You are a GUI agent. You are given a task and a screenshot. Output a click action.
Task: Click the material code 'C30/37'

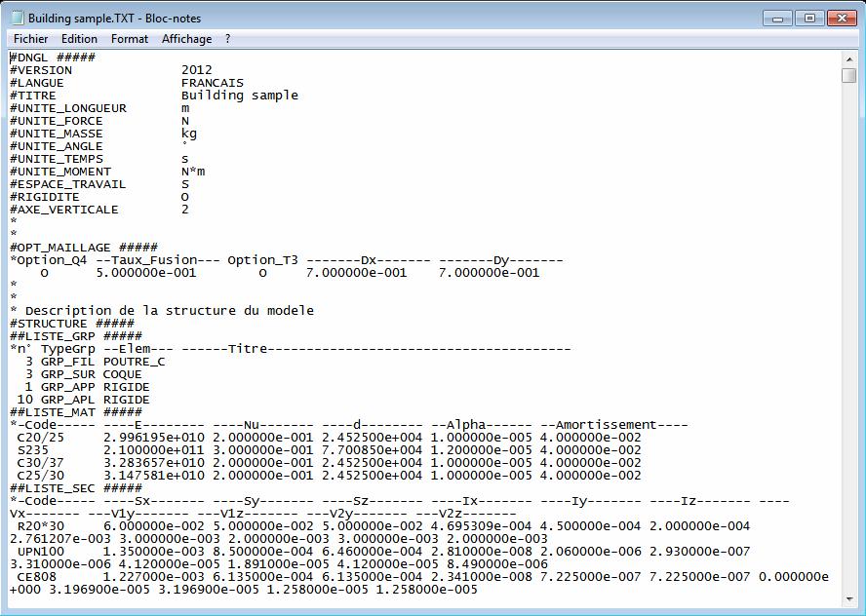pos(40,464)
